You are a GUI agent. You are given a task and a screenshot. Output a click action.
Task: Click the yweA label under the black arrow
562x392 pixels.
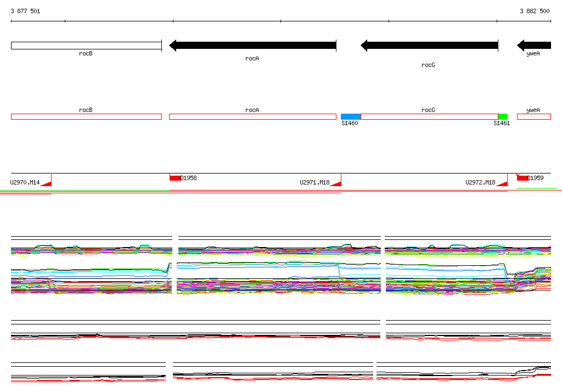pyautogui.click(x=533, y=53)
